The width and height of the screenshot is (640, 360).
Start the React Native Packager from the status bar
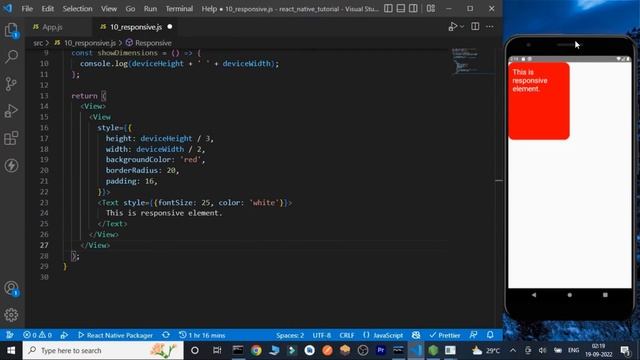115,335
